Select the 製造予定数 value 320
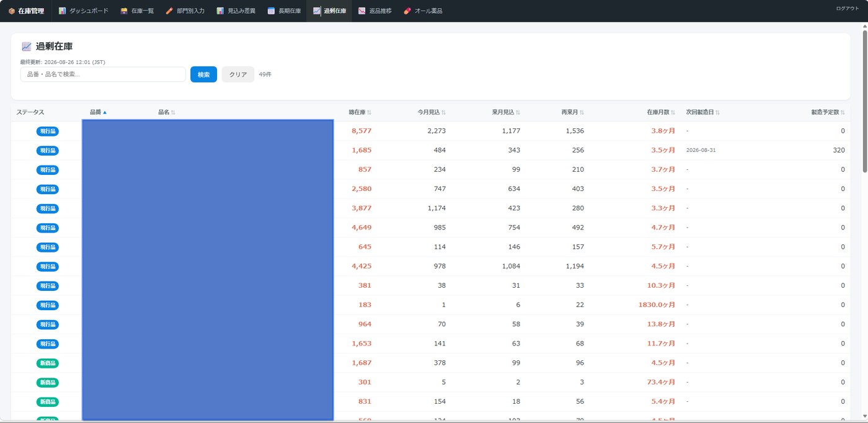Viewport: 868px width, 423px height. pyautogui.click(x=839, y=150)
